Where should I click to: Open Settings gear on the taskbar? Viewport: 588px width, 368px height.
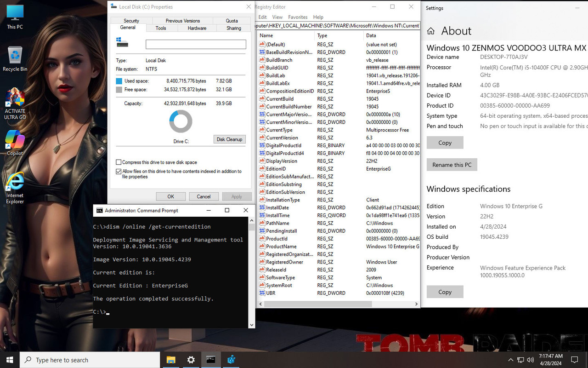(191, 360)
